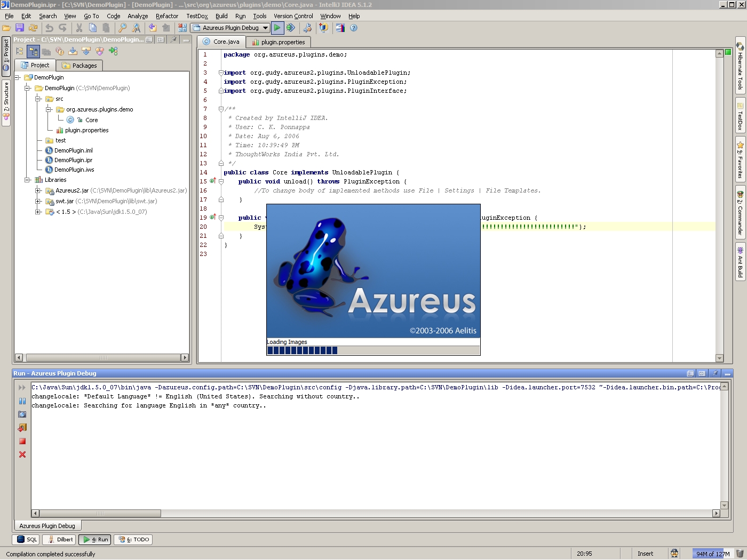Screen dimensions: 747x560
Task: Click the Synchronize files toolbar icon
Action: point(33,28)
